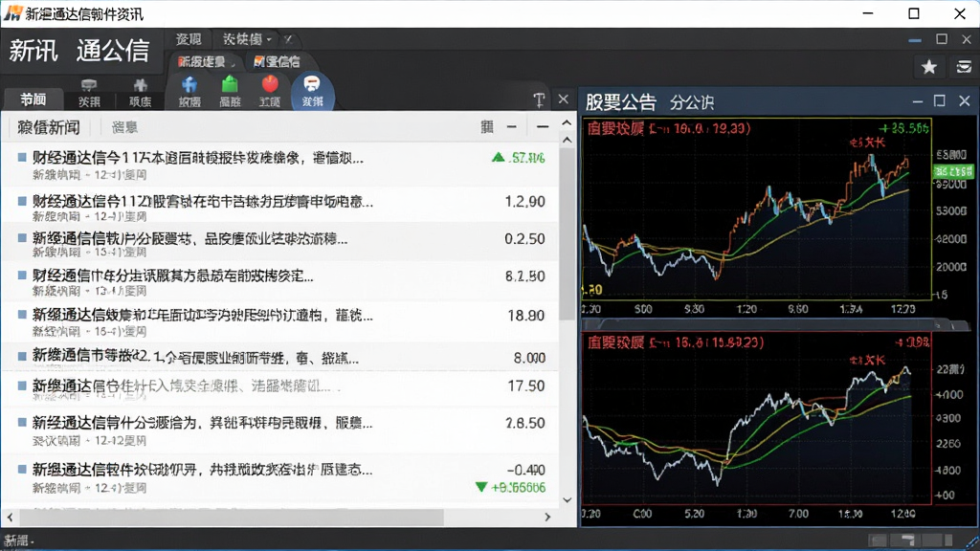Click the left arrow of the horizontal scrollbar

tap(10, 517)
